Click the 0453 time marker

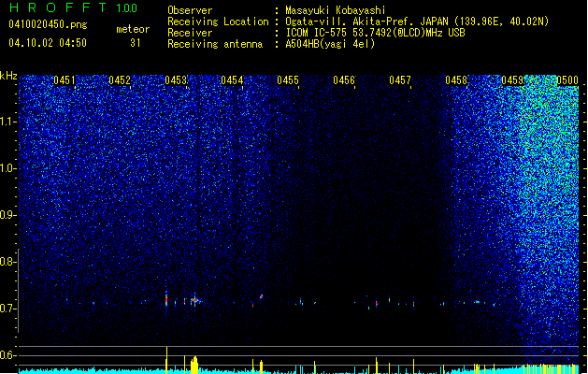pos(176,80)
